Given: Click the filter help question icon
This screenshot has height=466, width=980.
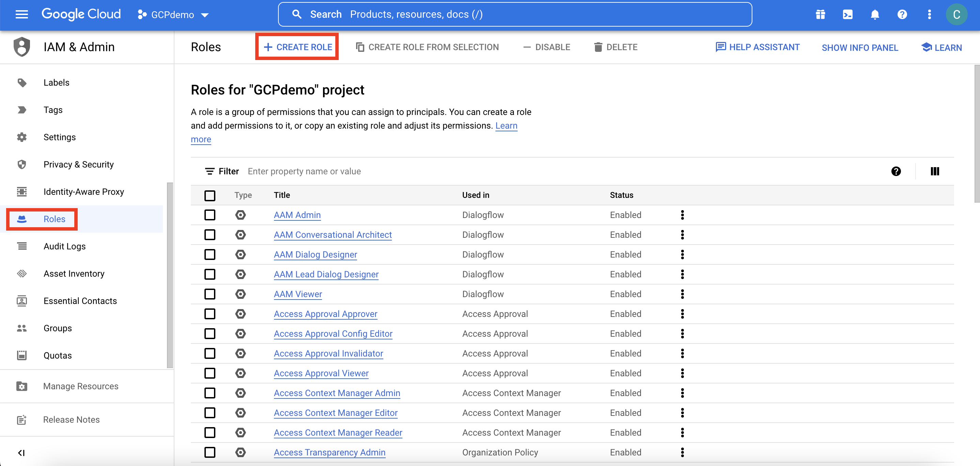Looking at the screenshot, I should (897, 171).
